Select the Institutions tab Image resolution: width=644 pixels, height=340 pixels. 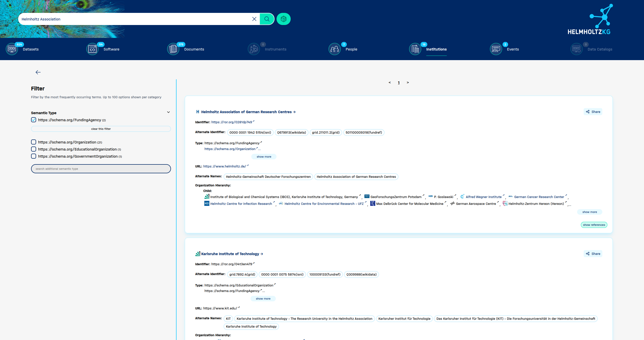click(436, 49)
